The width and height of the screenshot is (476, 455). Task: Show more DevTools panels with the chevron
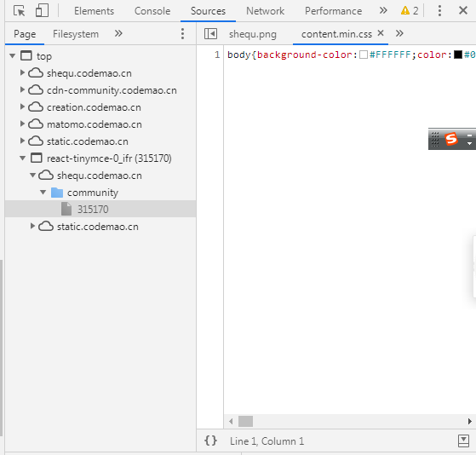[383, 10]
